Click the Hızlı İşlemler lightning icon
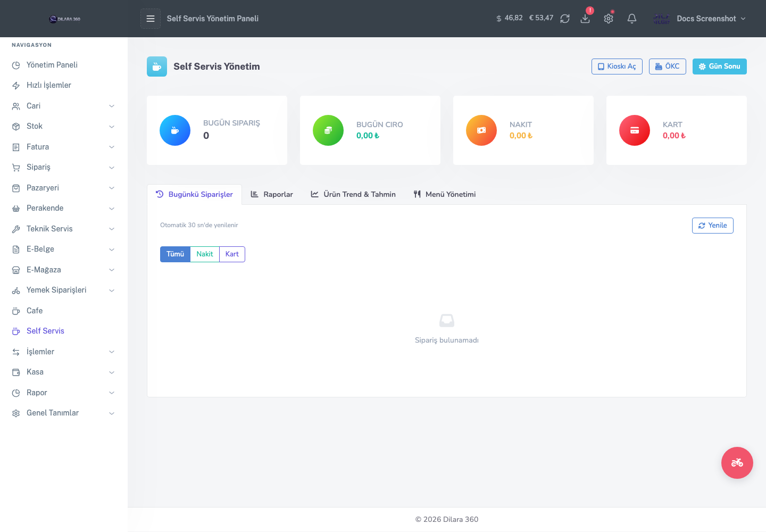The width and height of the screenshot is (766, 532). pos(16,86)
